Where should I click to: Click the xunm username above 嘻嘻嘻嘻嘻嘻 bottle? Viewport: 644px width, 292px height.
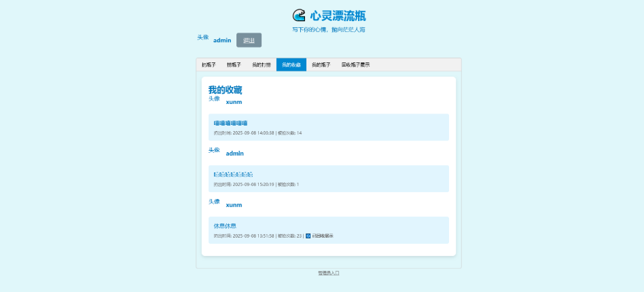(x=234, y=102)
